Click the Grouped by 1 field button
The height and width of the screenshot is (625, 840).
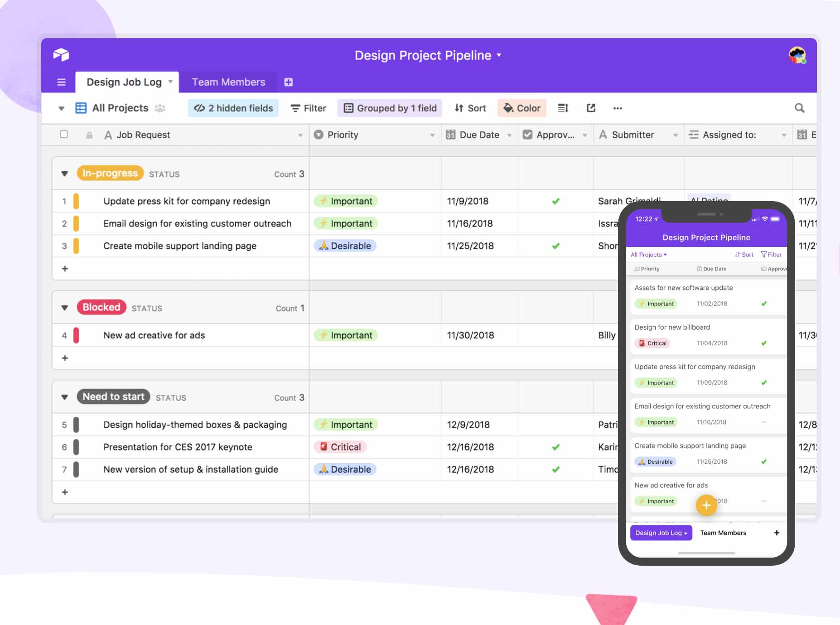click(x=390, y=108)
